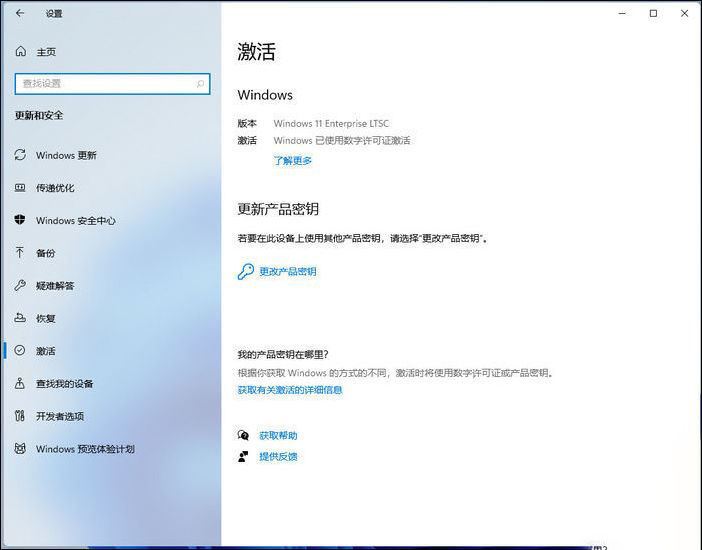Viewport: 702px width, 550px height.
Task: Click the 疑难解答 wrench icon
Action: (x=20, y=285)
